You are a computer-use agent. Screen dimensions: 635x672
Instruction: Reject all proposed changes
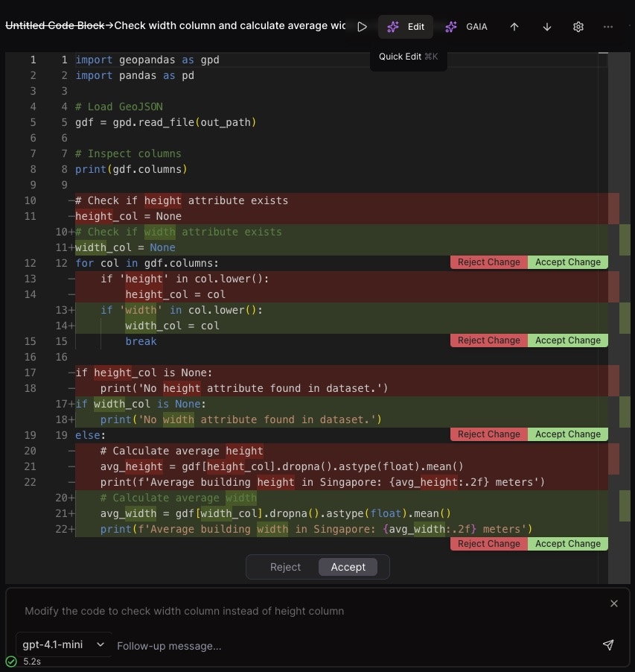[285, 567]
